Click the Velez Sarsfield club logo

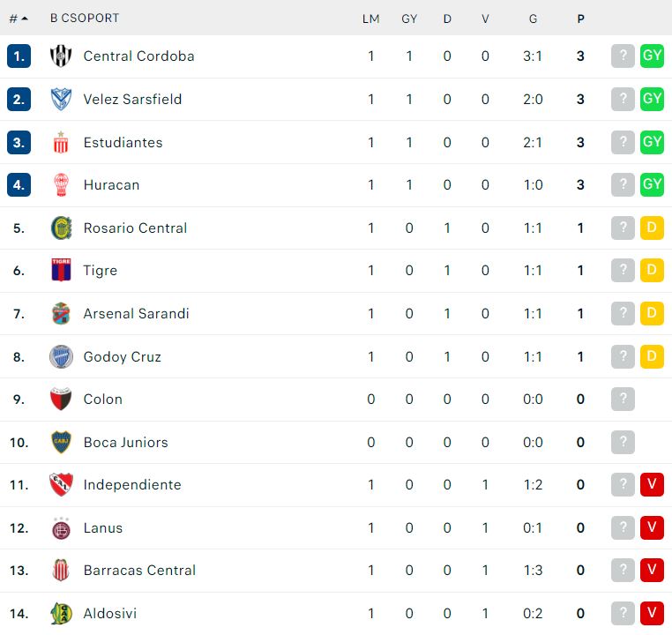pyautogui.click(x=61, y=100)
